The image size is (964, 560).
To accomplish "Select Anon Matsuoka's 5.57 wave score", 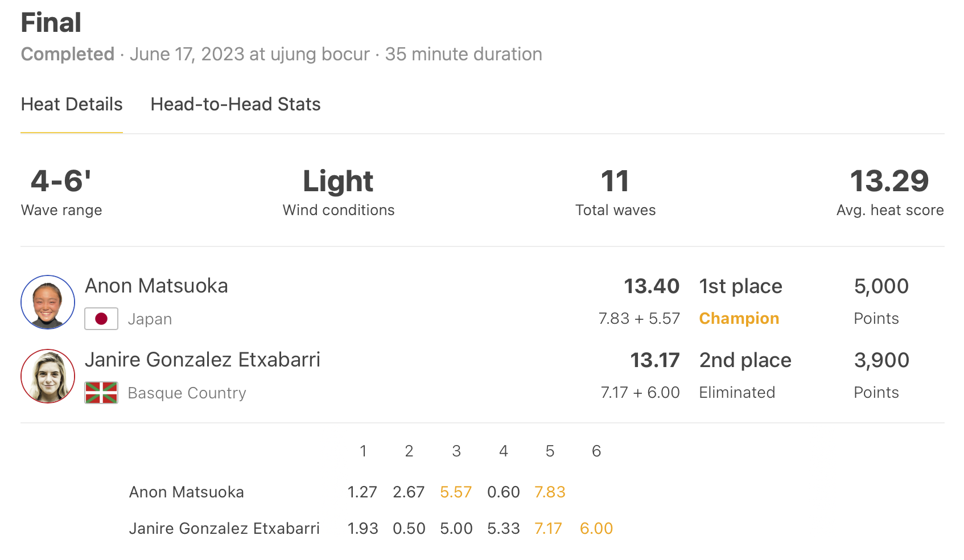I will tap(456, 492).
